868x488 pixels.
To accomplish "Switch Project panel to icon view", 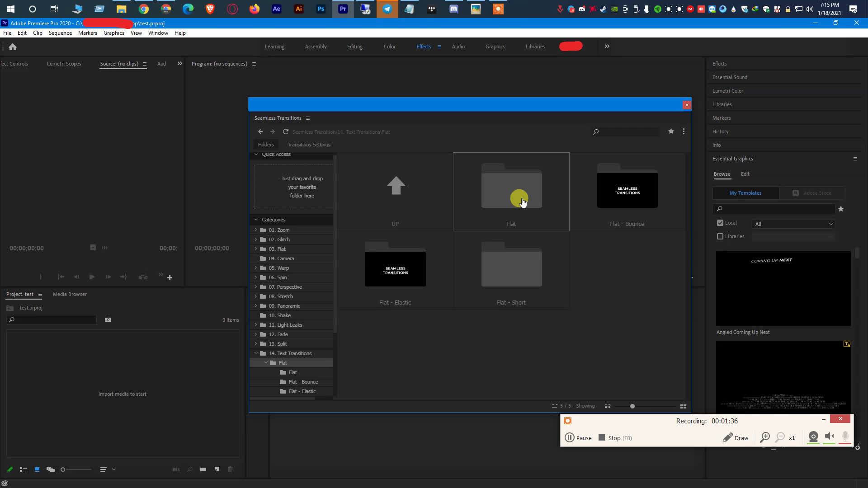I will (x=37, y=469).
